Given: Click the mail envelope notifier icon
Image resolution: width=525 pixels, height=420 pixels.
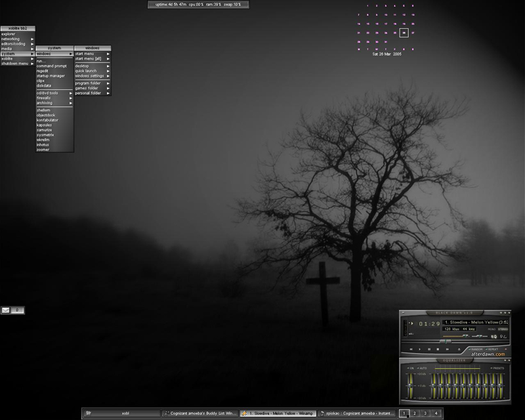Looking at the screenshot, I should [x=6, y=310].
